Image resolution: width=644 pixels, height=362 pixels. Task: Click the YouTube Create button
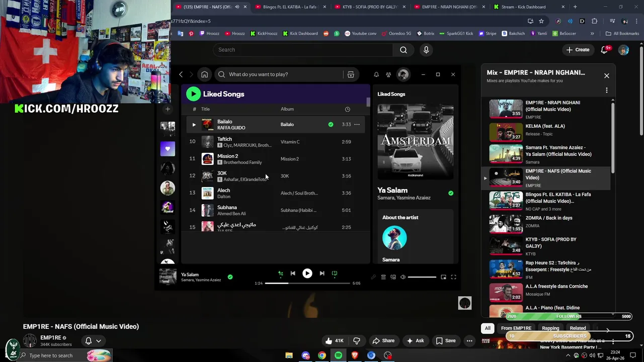point(578,50)
